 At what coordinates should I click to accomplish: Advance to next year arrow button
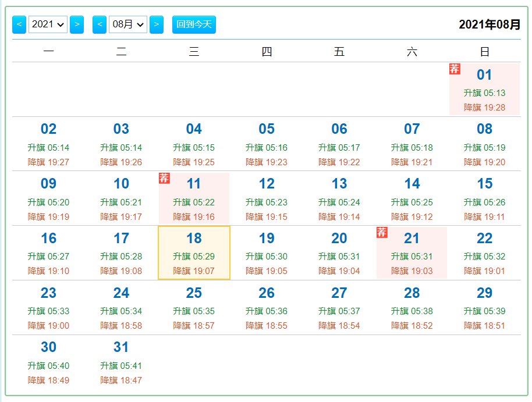(x=77, y=24)
